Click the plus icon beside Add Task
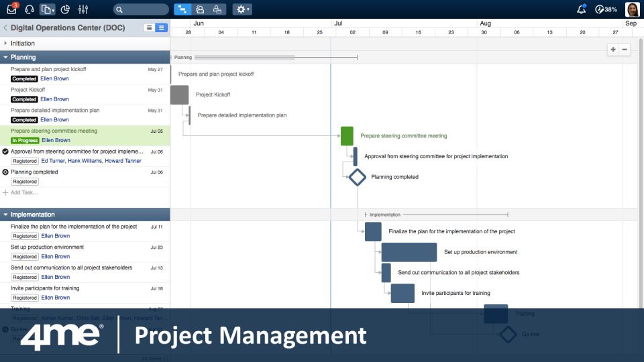Image resolution: width=644 pixels, height=362 pixels. (x=5, y=192)
